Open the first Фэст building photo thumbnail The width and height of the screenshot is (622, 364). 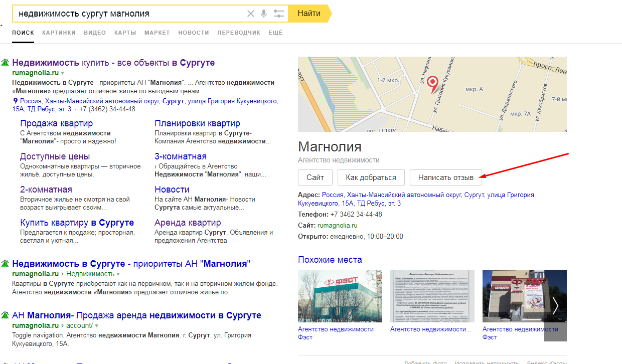340,296
